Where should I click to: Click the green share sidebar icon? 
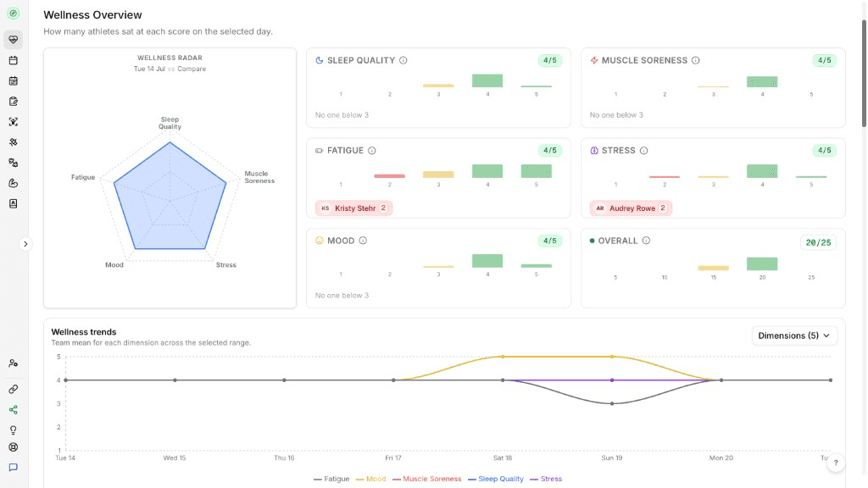click(14, 410)
